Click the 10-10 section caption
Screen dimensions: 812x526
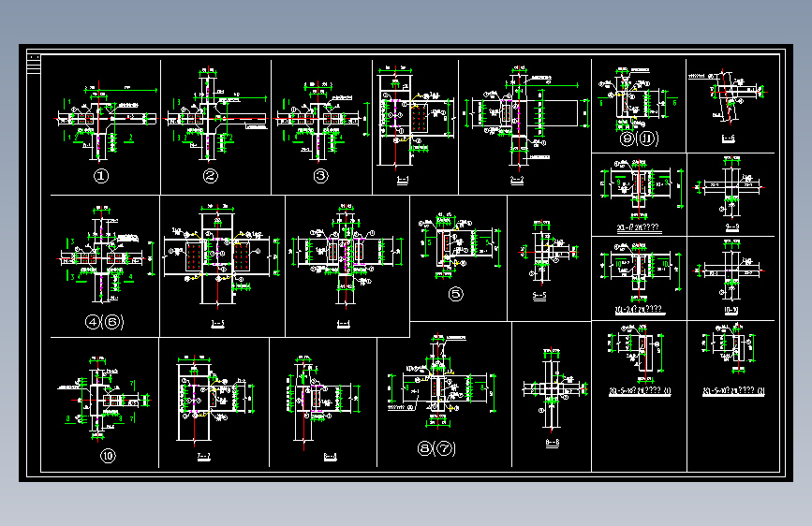click(x=731, y=310)
